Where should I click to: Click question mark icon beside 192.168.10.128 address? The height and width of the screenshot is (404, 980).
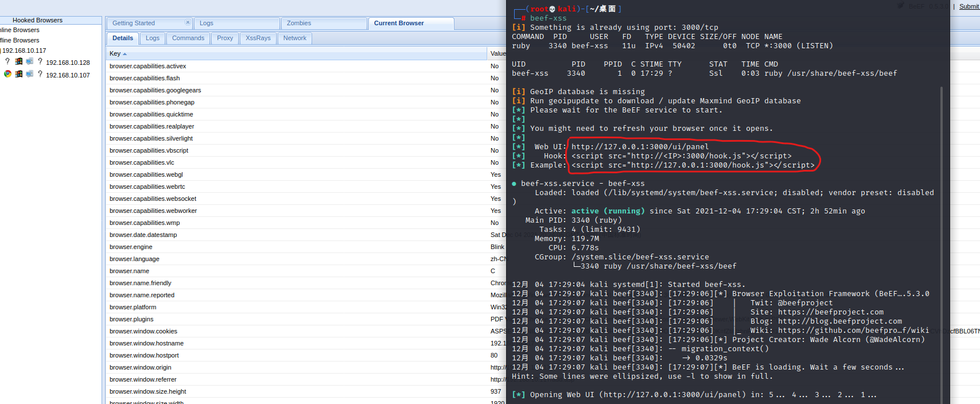pos(40,61)
